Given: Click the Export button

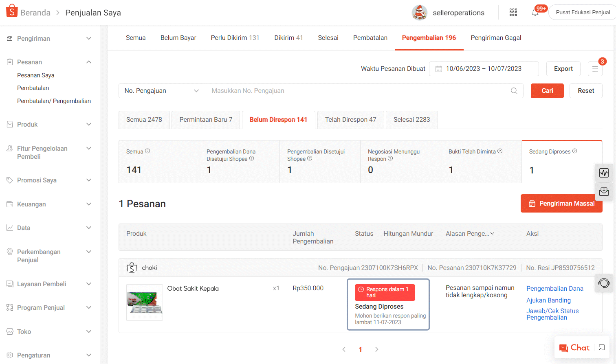Looking at the screenshot, I should click(563, 68).
